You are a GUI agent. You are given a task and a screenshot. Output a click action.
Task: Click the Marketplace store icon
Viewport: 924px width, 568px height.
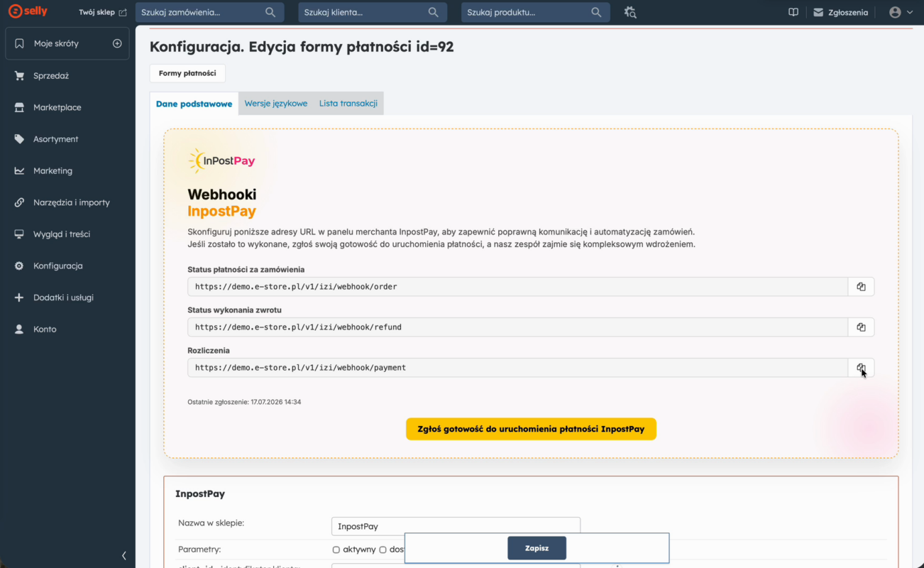point(19,107)
